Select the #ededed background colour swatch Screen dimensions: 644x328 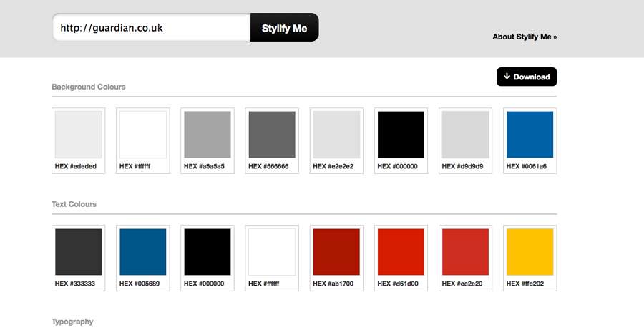pos(79,140)
